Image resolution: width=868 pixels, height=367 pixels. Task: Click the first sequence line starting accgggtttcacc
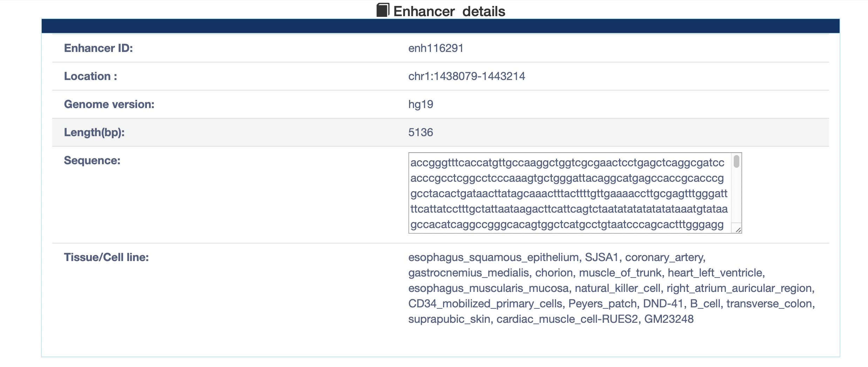coord(567,163)
